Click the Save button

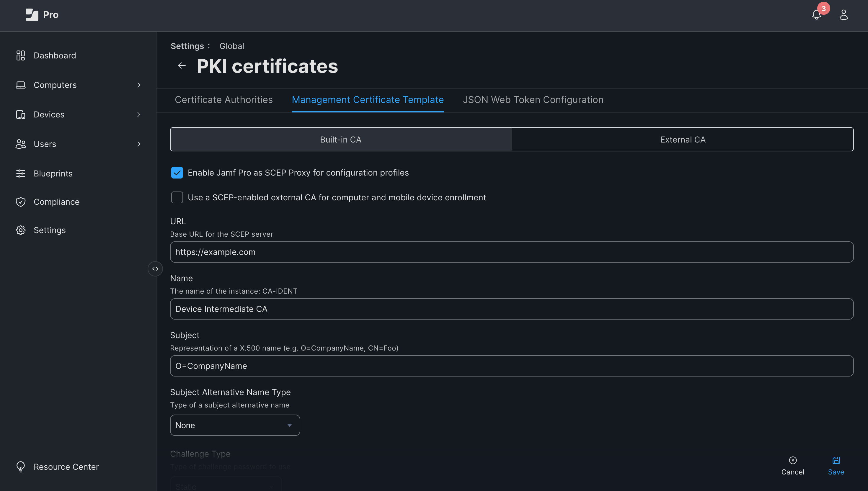(836, 466)
